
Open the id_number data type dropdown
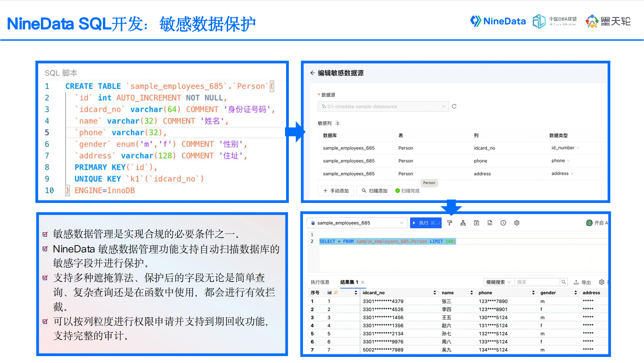(x=565, y=148)
